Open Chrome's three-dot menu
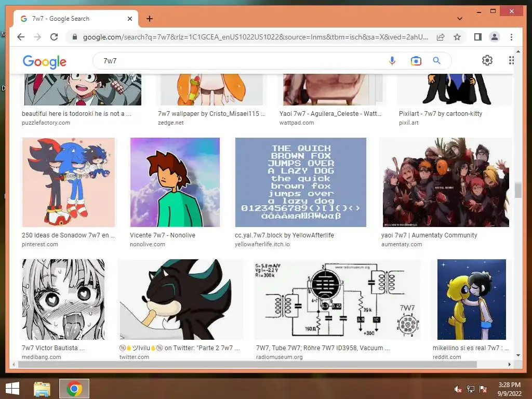 coord(511,37)
